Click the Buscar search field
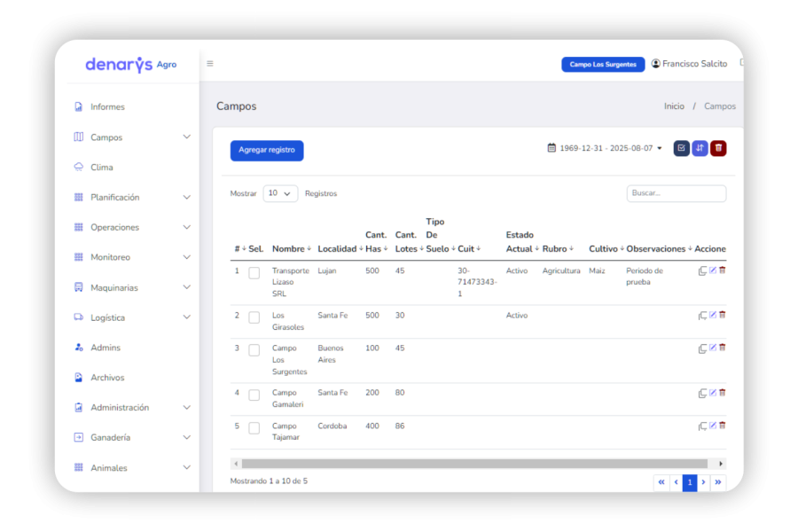The height and width of the screenshot is (532, 798). pyautogui.click(x=677, y=193)
